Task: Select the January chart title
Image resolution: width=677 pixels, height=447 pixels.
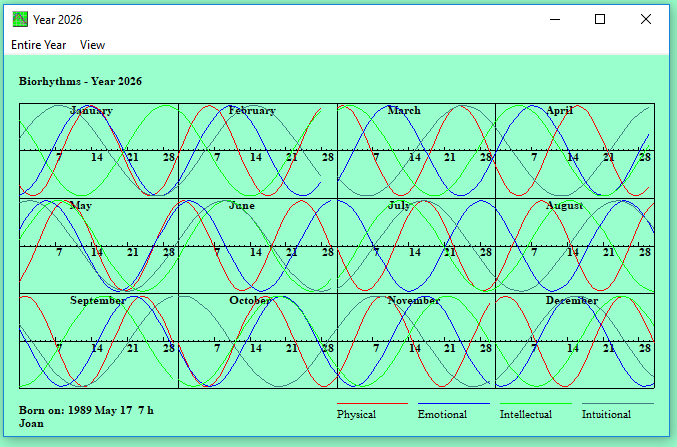Action: coord(92,111)
